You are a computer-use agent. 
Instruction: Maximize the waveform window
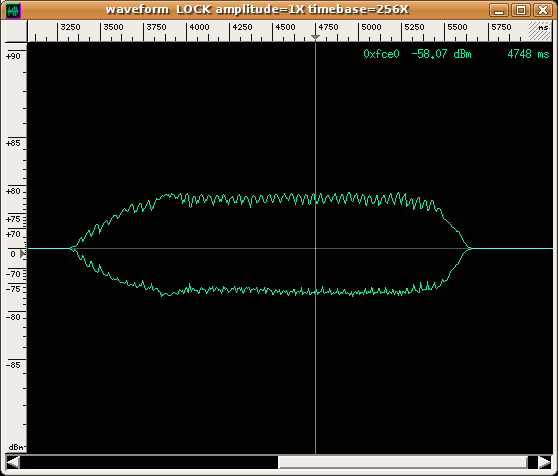(x=521, y=10)
